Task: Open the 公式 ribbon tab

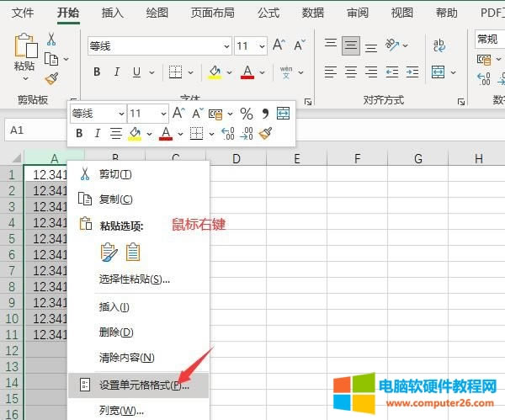Action: point(268,13)
